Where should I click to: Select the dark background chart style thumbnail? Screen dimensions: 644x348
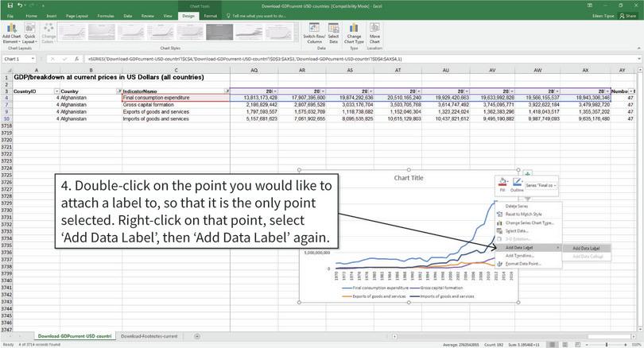coord(219,32)
